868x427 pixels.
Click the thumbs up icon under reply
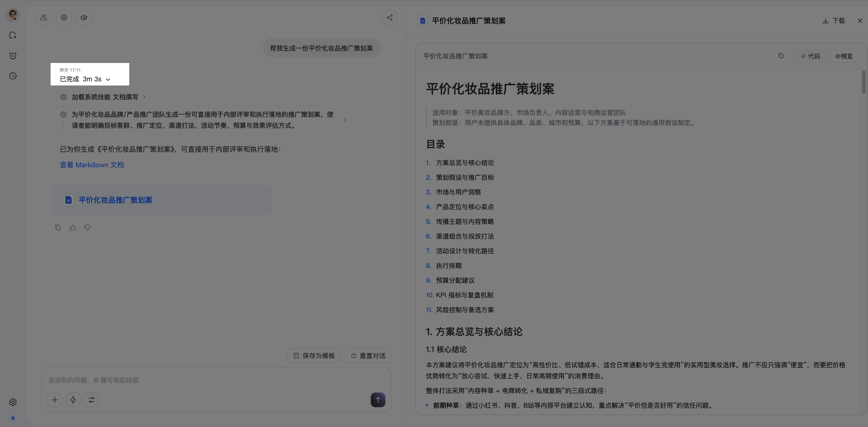[x=73, y=228]
